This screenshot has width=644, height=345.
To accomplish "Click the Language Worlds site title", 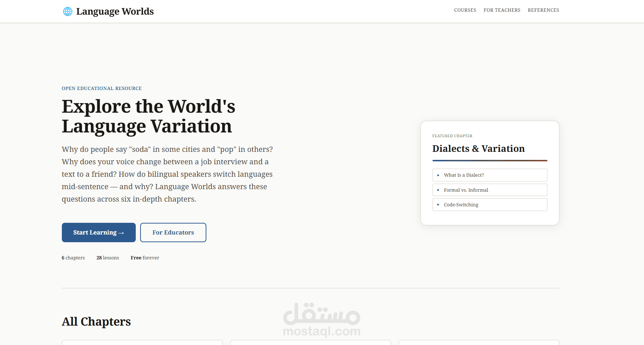I will (x=115, y=11).
